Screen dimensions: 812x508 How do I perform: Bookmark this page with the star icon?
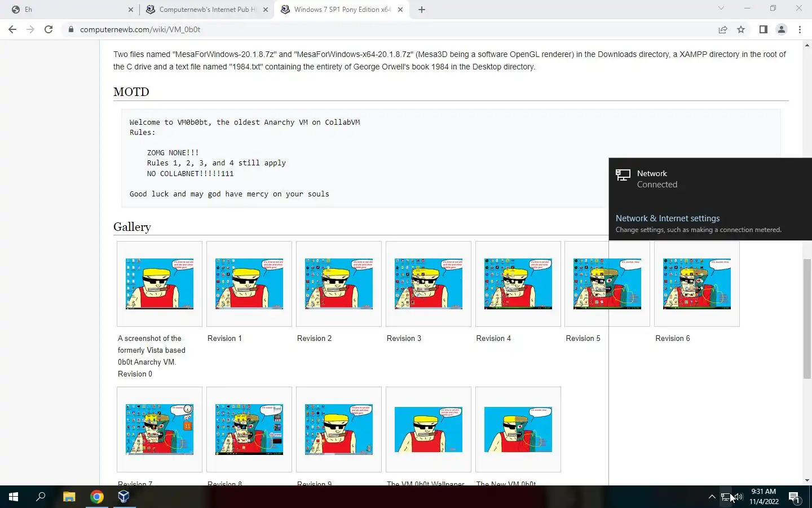pyautogui.click(x=741, y=29)
